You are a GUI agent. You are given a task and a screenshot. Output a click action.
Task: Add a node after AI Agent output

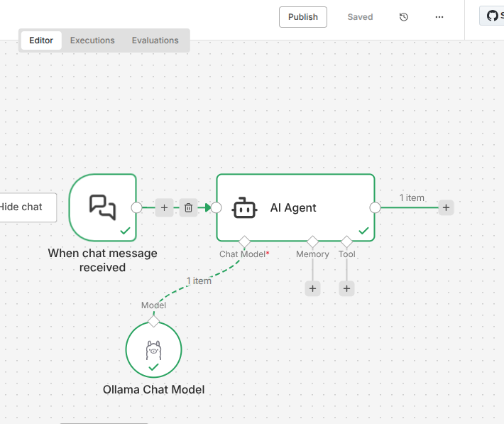coord(446,207)
